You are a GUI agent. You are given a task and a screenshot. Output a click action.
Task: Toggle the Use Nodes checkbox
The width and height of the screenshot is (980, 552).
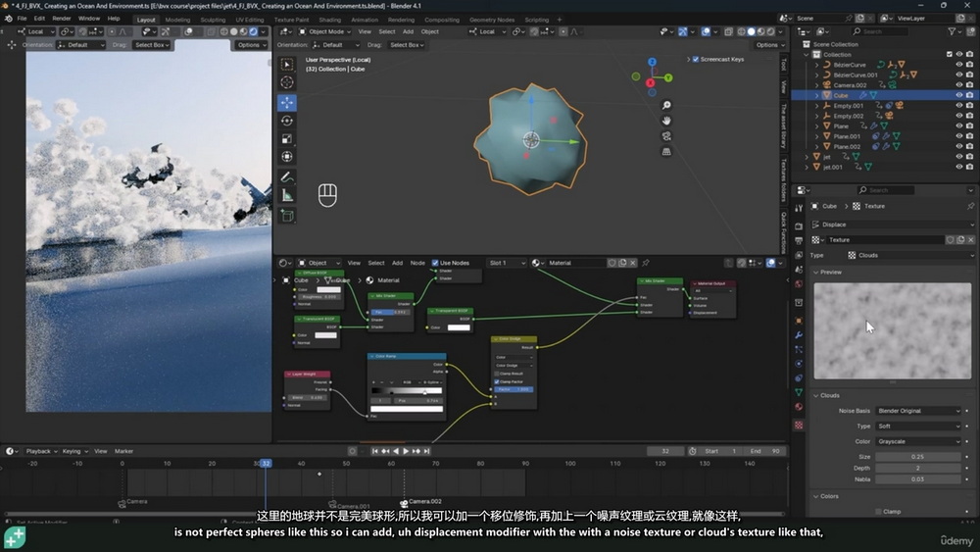pyautogui.click(x=435, y=263)
